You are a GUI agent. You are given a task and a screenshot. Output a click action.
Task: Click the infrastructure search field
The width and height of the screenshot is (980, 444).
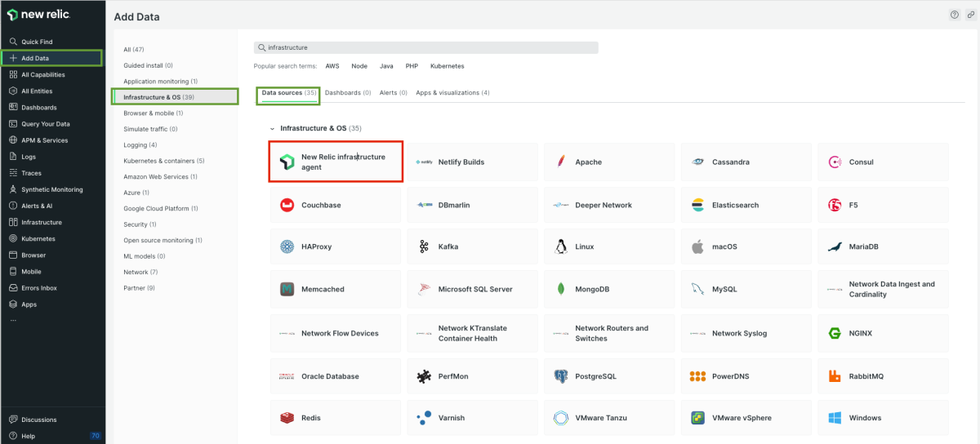(x=426, y=47)
